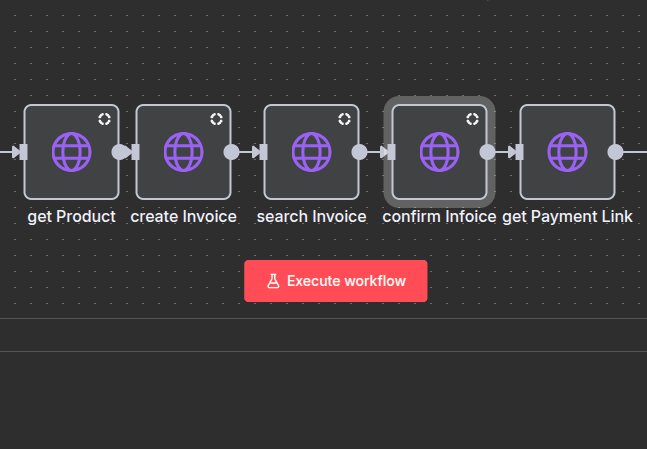647x449 pixels.
Task: Click the status indicator on search Invoice node
Action: click(344, 119)
